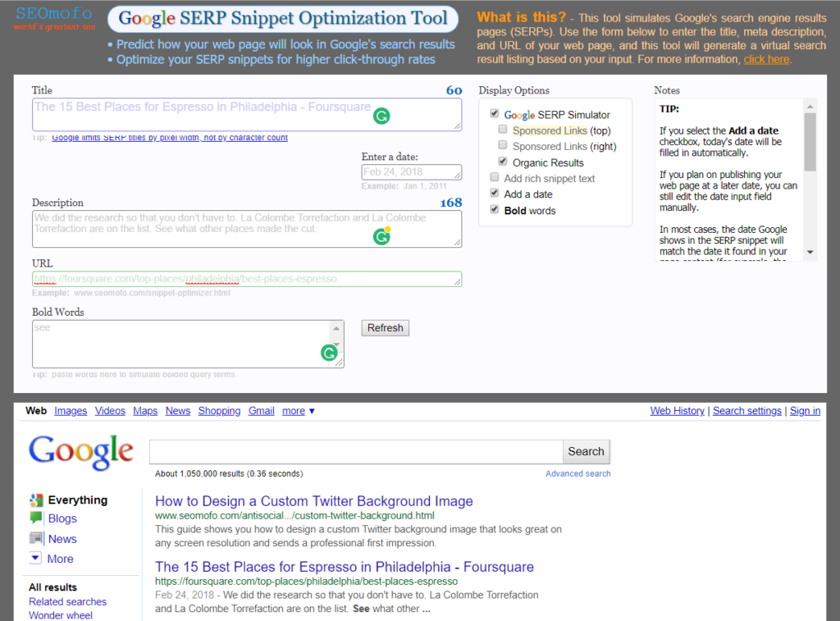Image resolution: width=840 pixels, height=621 pixels.
Task: Click the Grammarly icon in the Bold Words field
Action: tap(329, 353)
